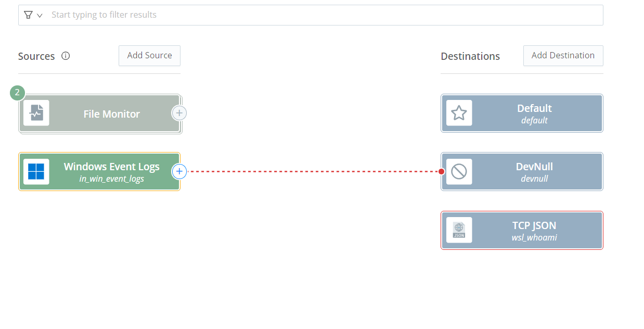Select the in_win_event_logs source label
The width and height of the screenshot is (644, 329).
tap(111, 179)
